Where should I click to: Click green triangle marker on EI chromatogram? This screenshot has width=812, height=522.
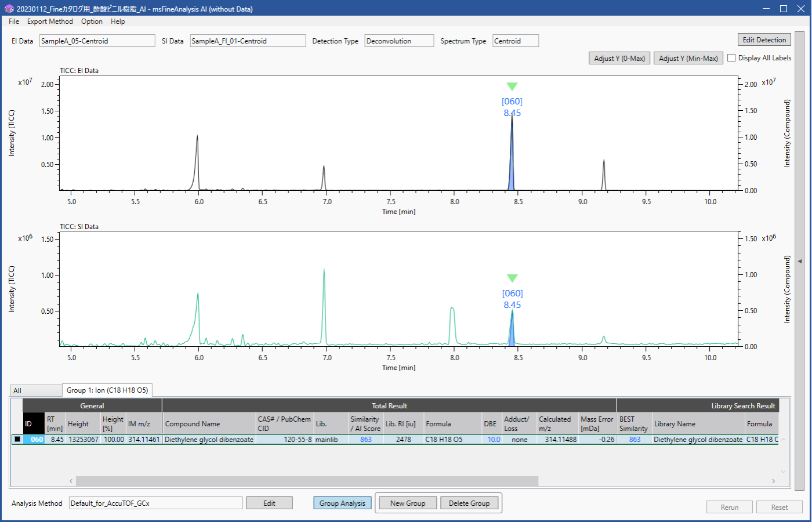tap(512, 86)
